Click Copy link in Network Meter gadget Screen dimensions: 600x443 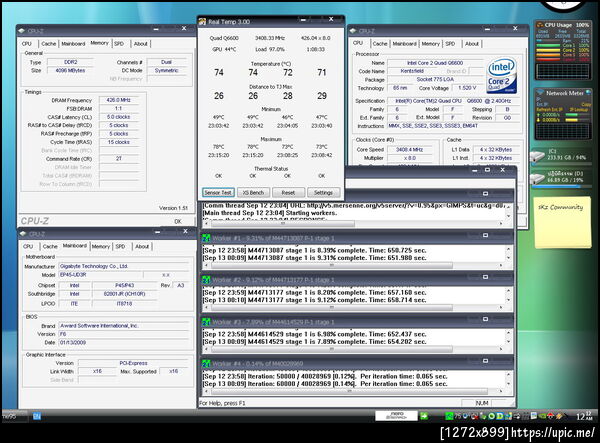click(x=586, y=104)
